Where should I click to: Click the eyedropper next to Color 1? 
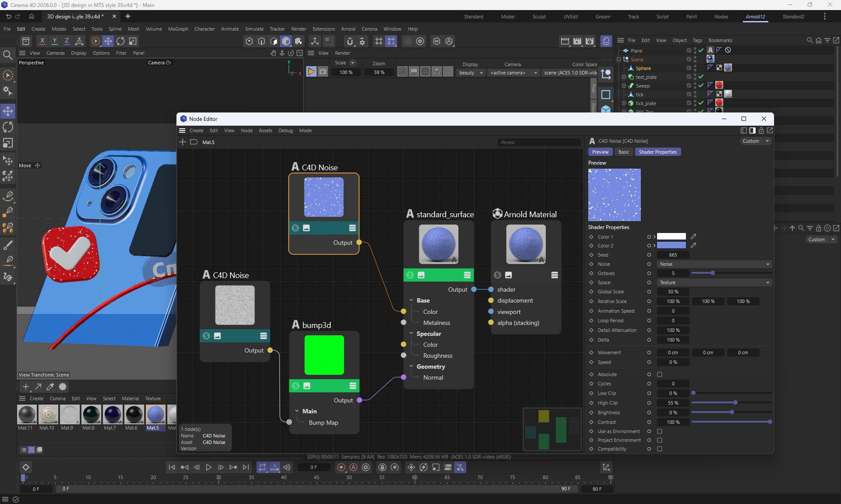(693, 236)
